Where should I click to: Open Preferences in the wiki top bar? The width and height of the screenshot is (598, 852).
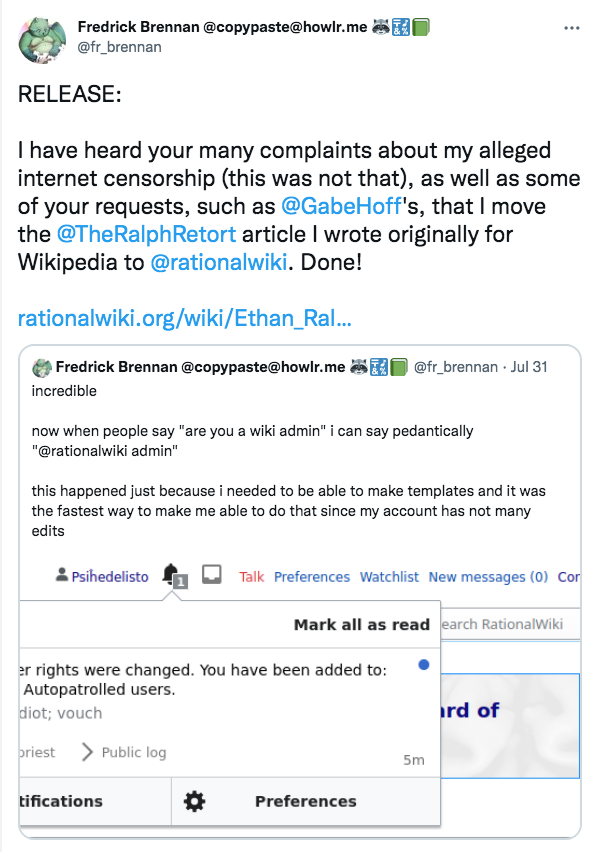point(312,577)
